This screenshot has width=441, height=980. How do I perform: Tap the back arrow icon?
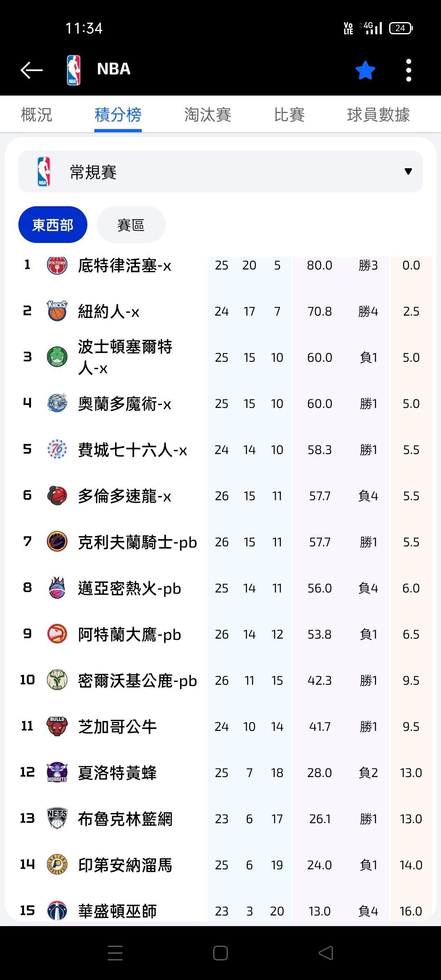click(x=31, y=70)
